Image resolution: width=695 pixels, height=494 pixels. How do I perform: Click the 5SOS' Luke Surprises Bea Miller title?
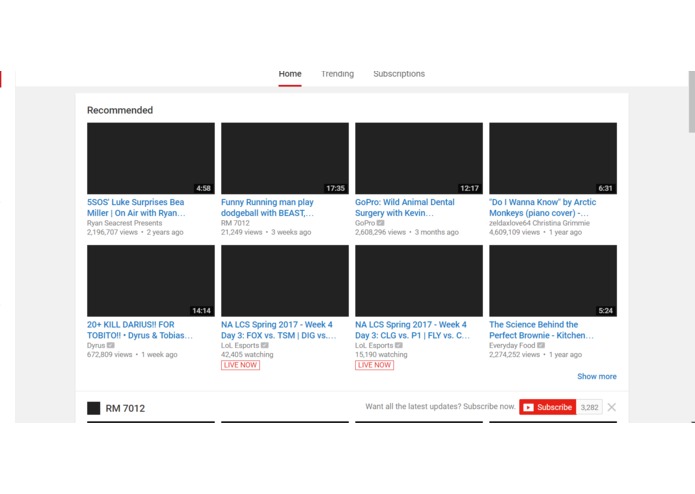click(136, 207)
